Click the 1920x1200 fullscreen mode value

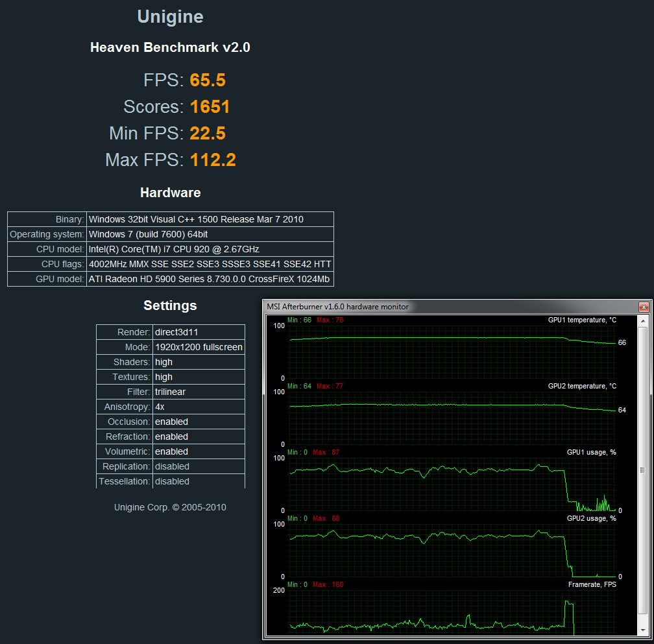199,347
